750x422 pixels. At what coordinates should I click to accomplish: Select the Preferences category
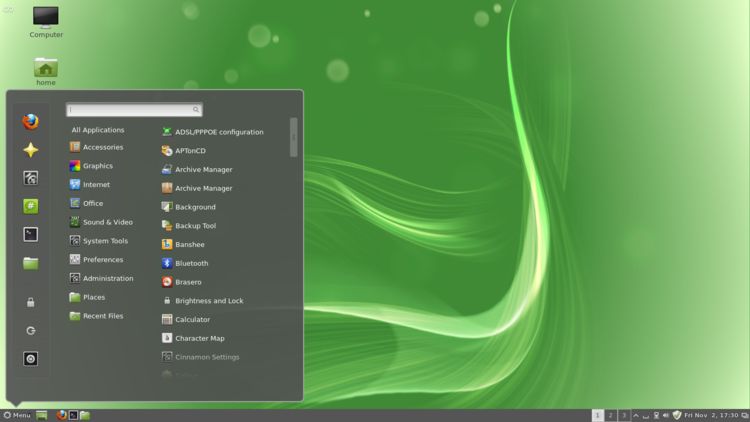pyautogui.click(x=97, y=259)
